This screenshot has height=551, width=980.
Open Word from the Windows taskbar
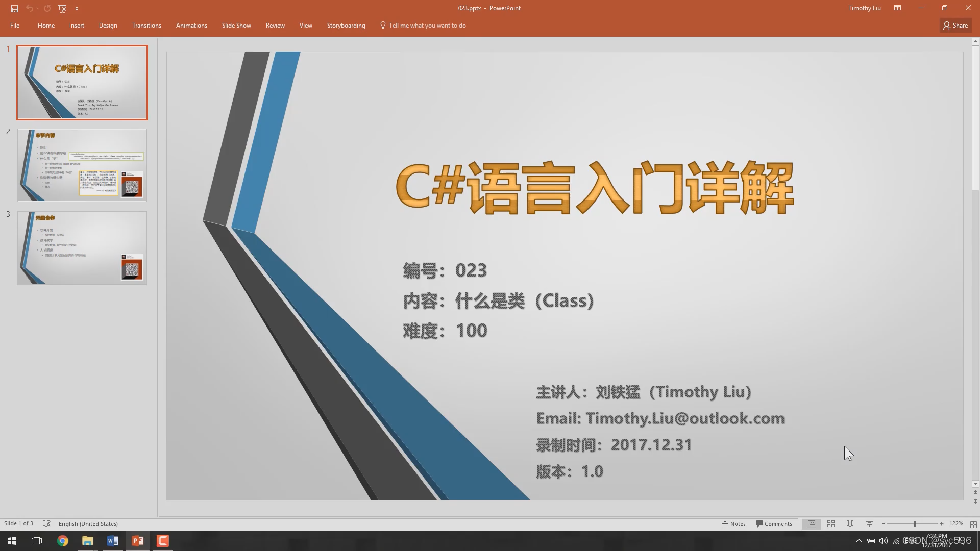point(112,541)
